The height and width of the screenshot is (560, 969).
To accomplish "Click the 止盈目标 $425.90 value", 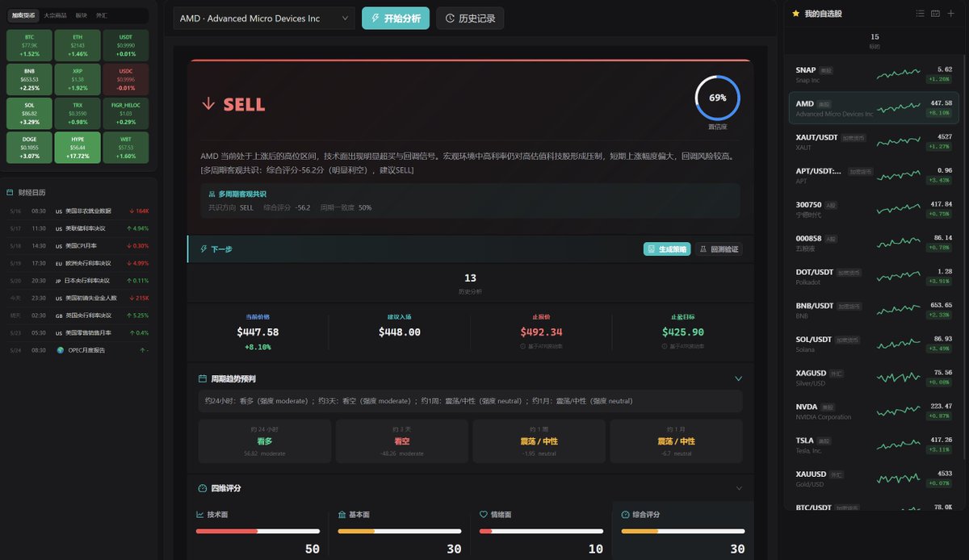I will tap(683, 332).
